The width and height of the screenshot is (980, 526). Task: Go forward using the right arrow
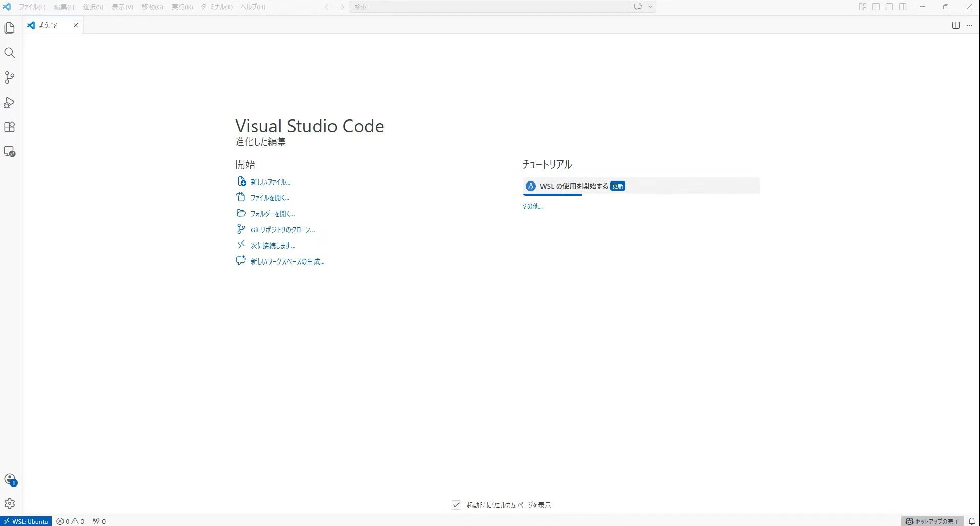click(341, 7)
